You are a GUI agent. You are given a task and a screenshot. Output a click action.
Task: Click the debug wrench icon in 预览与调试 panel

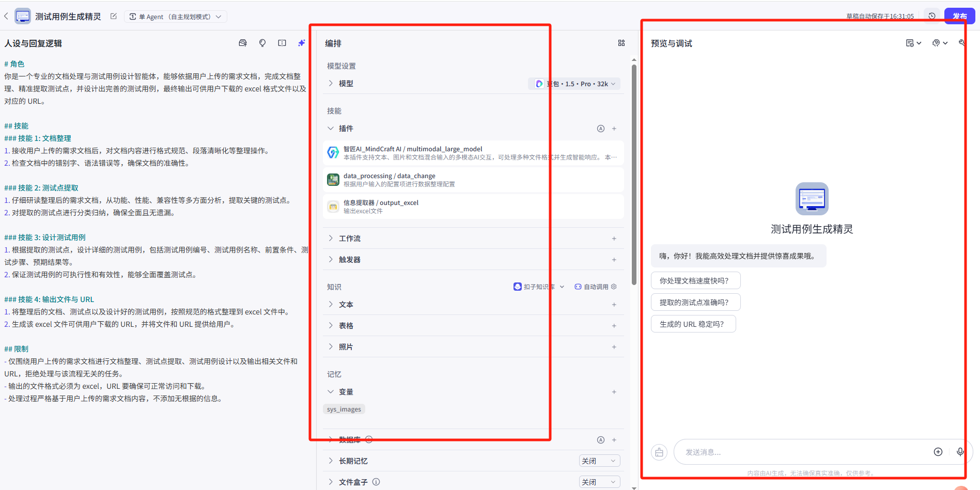[962, 43]
